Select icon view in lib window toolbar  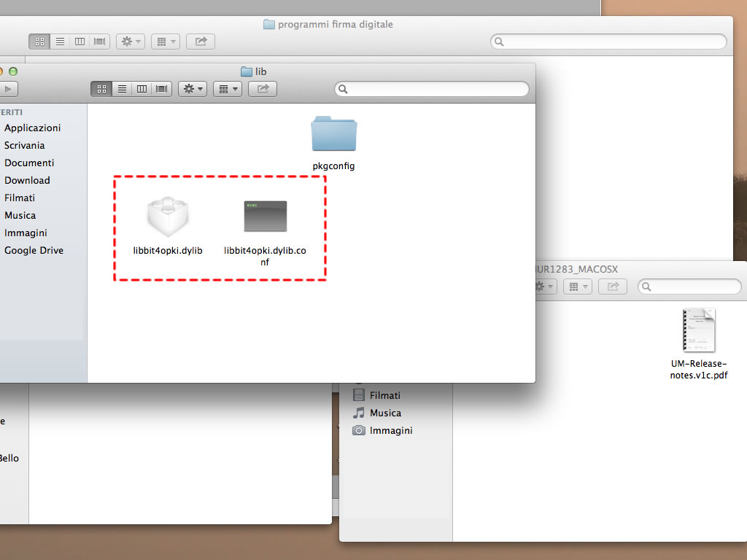(x=101, y=89)
